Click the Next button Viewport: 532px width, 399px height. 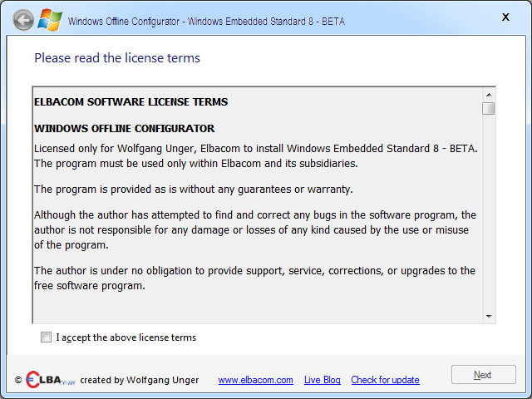[484, 375]
